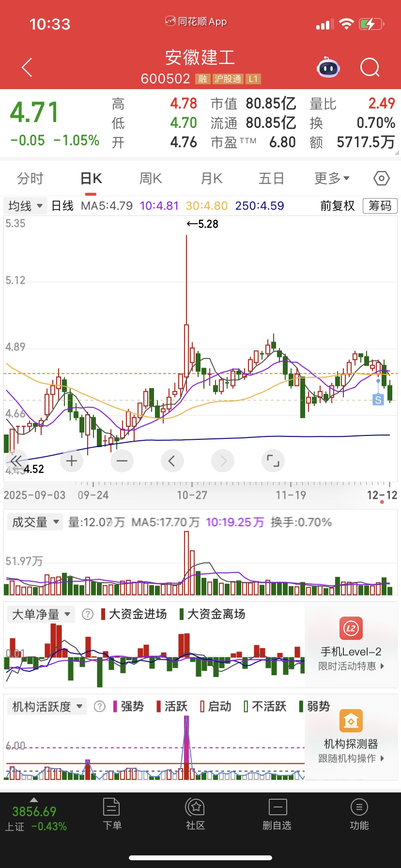Tap the 安徽建工 stock title

point(200,57)
